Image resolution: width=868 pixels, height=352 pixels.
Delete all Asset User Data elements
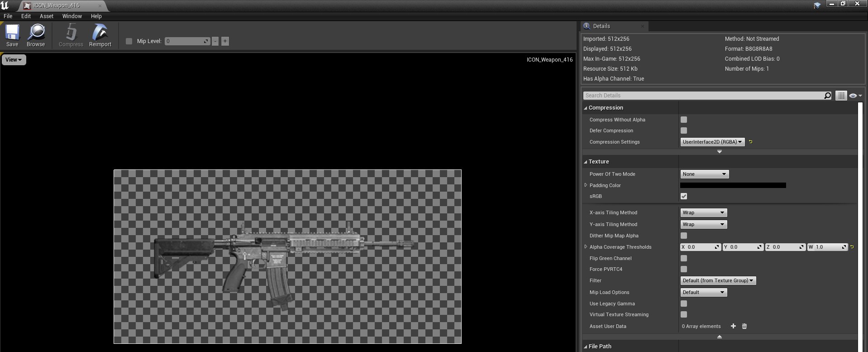pyautogui.click(x=744, y=326)
